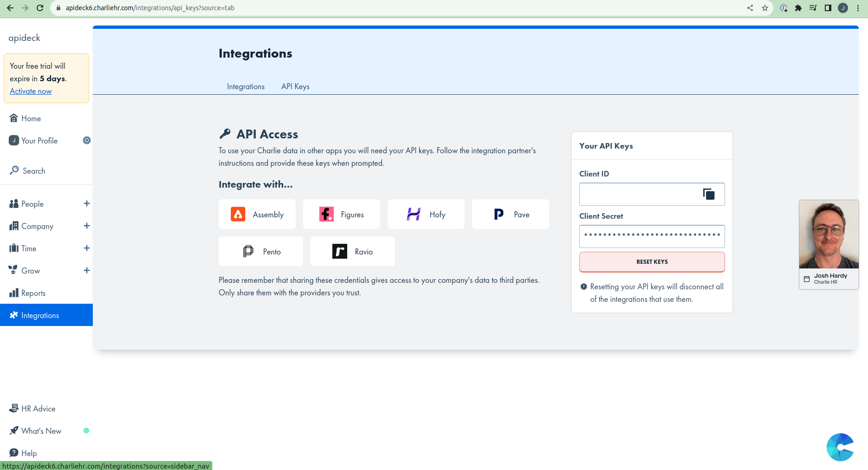
Task: Click the copy icon in Client ID field
Action: (709, 194)
